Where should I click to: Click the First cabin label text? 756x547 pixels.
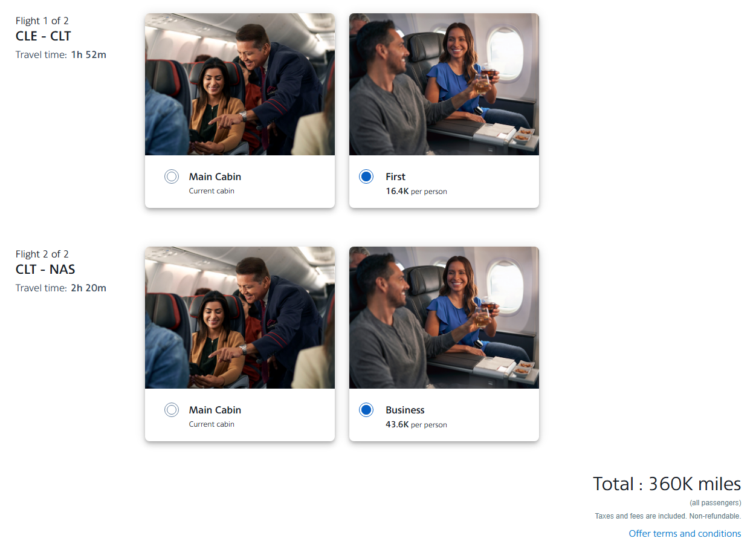pos(395,176)
